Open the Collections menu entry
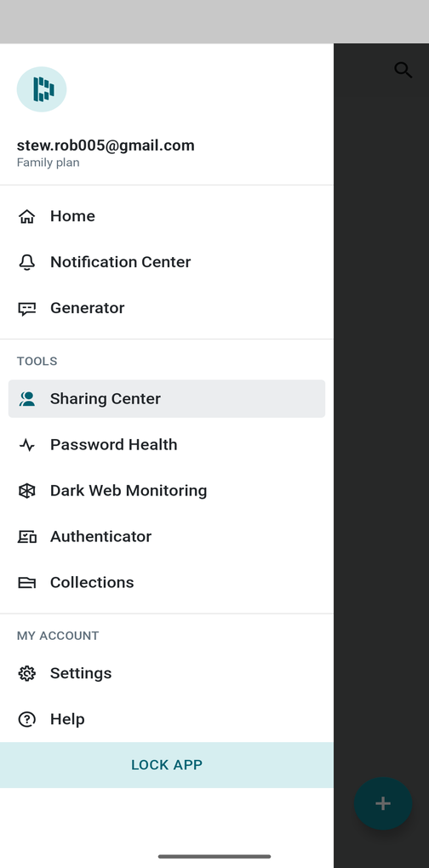Viewport: 429px width, 868px height. (x=167, y=582)
